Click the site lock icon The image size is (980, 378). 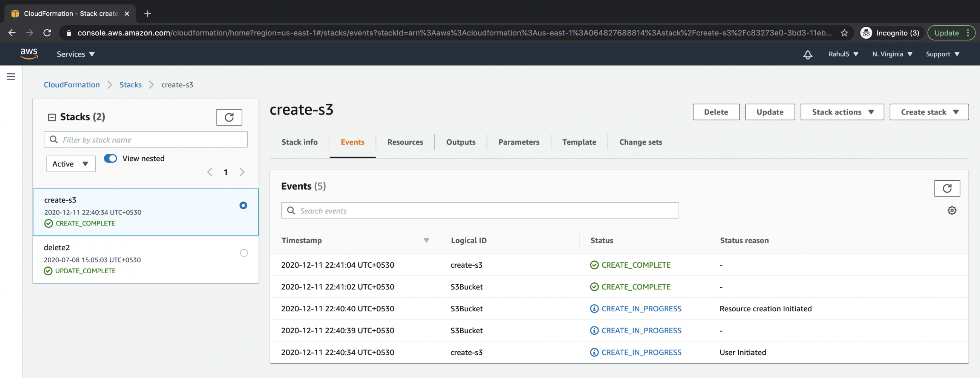(x=69, y=33)
